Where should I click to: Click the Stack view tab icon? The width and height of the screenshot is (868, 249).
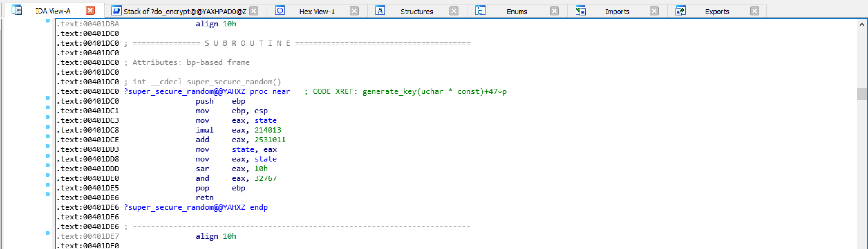[x=116, y=11]
